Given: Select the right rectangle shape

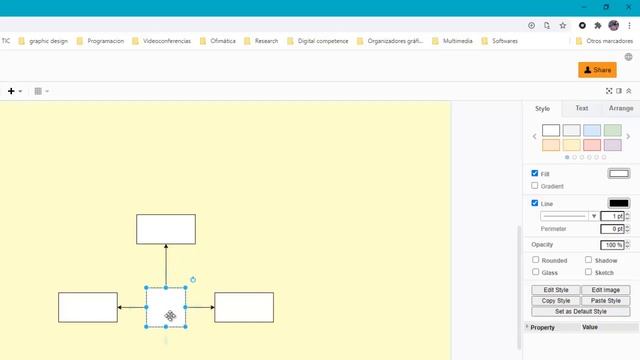Looking at the screenshot, I should (x=244, y=307).
